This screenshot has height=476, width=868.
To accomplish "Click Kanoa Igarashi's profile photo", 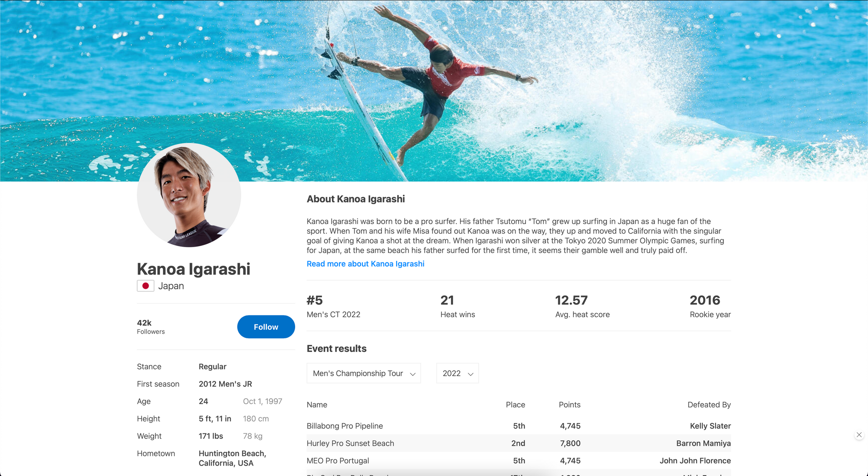I will coord(189,195).
